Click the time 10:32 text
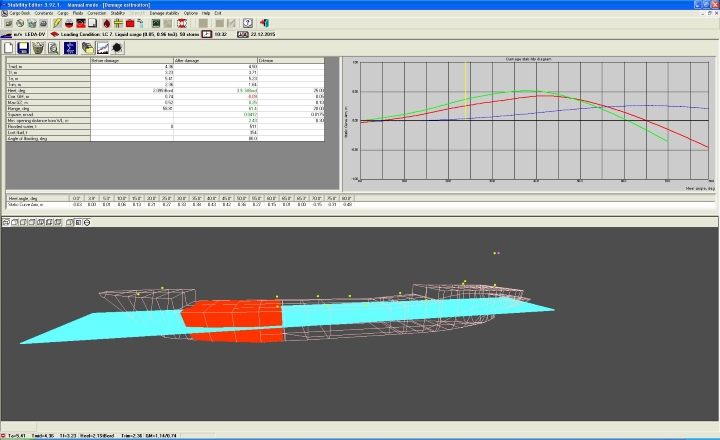 (x=220, y=34)
